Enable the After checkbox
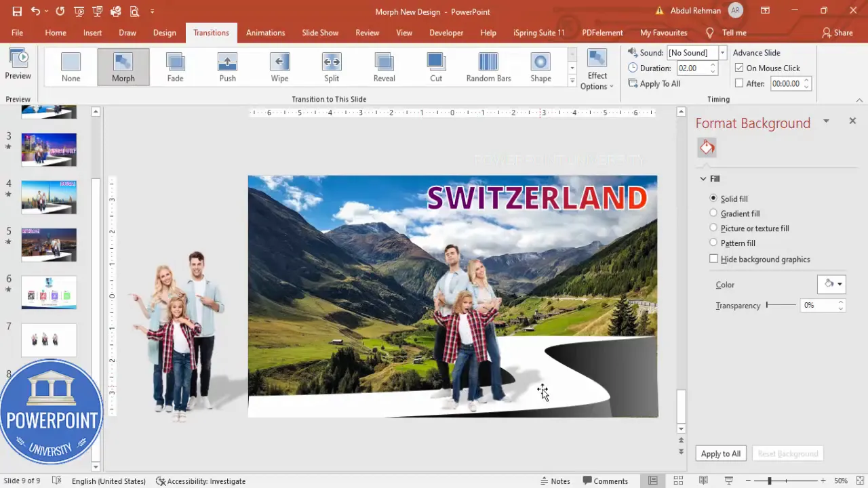Screen dimensions: 868x488 coord(739,83)
